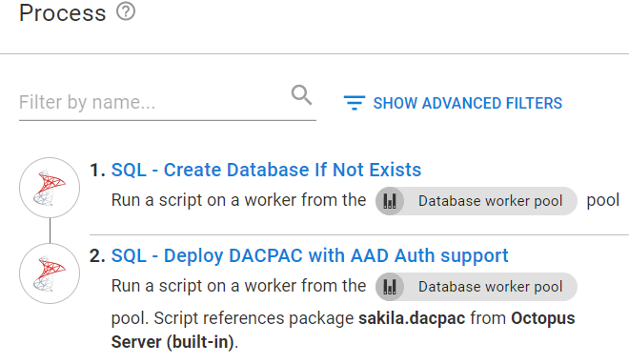This screenshot has height=364, width=629.
Task: Click the magnifier search icon
Action: click(302, 95)
